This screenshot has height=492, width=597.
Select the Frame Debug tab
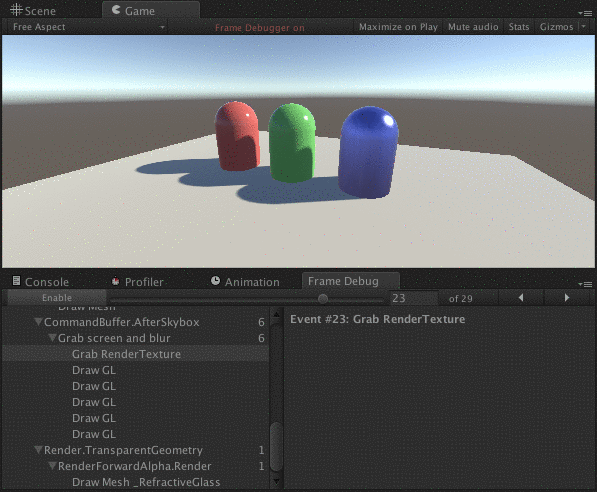(350, 281)
